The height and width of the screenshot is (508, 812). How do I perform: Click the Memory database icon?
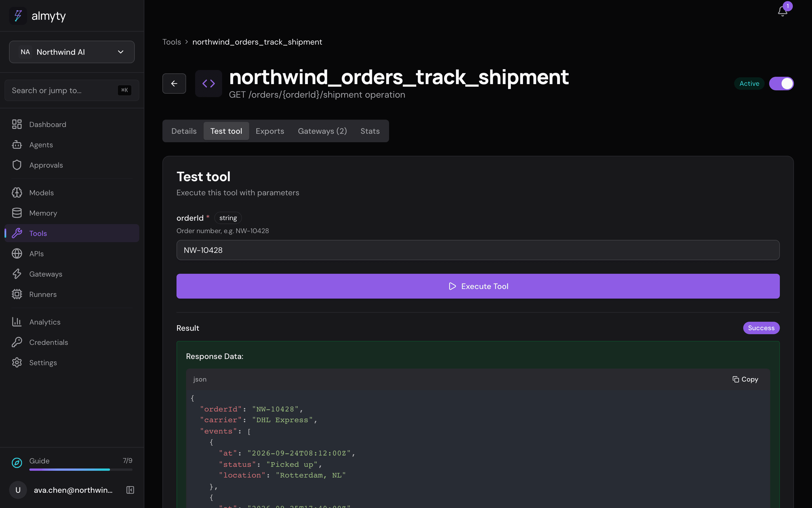point(17,213)
